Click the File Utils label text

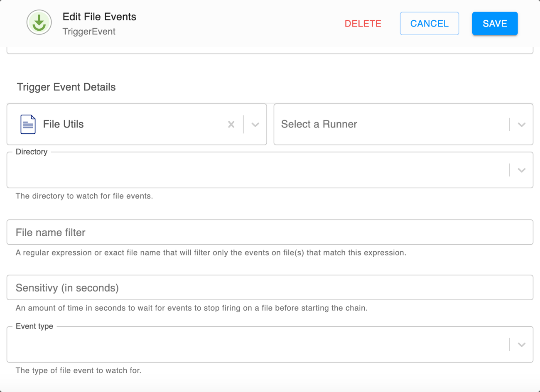click(63, 124)
